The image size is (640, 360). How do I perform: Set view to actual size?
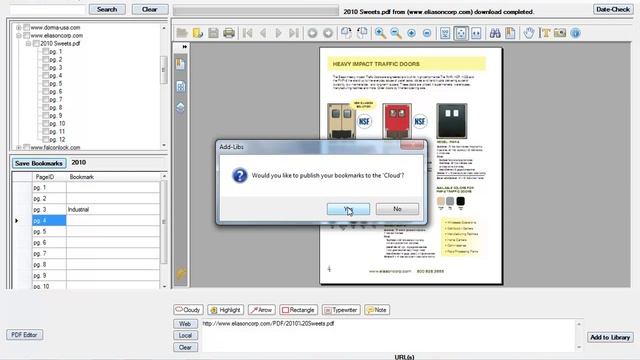[445, 33]
